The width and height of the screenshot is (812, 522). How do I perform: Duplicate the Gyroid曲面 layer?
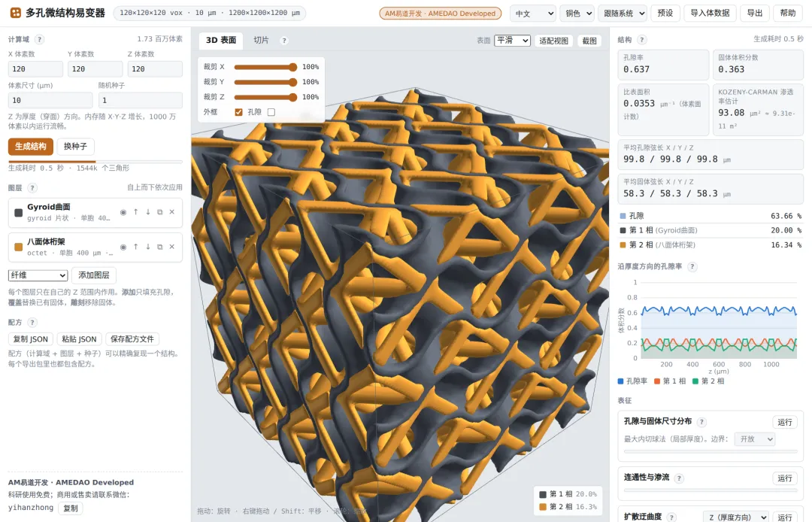pos(160,212)
